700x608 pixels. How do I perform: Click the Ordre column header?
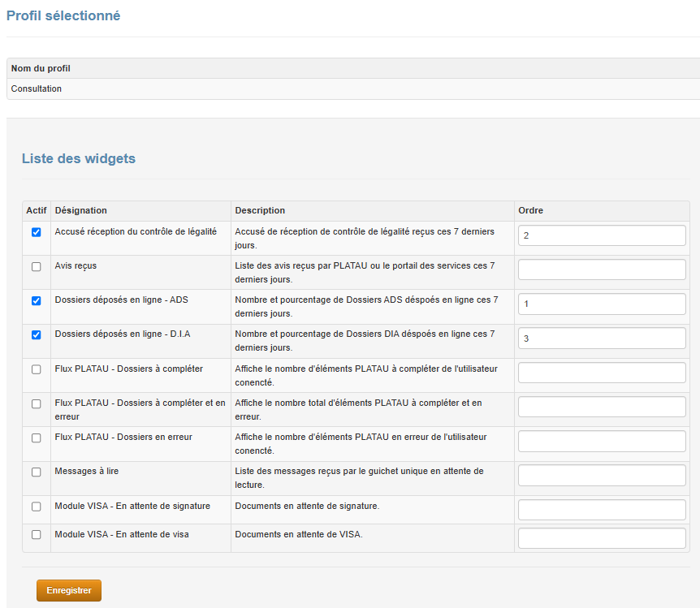pos(531,210)
